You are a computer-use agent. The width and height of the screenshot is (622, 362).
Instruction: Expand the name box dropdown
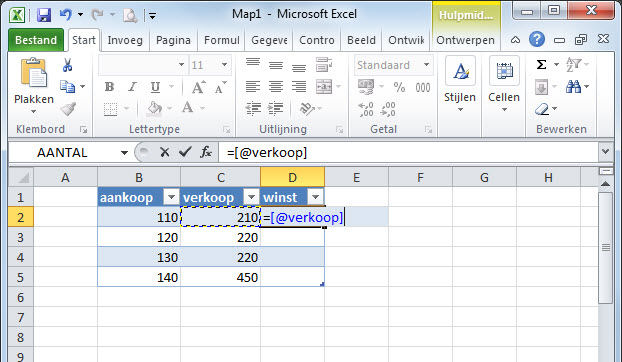coord(124,153)
